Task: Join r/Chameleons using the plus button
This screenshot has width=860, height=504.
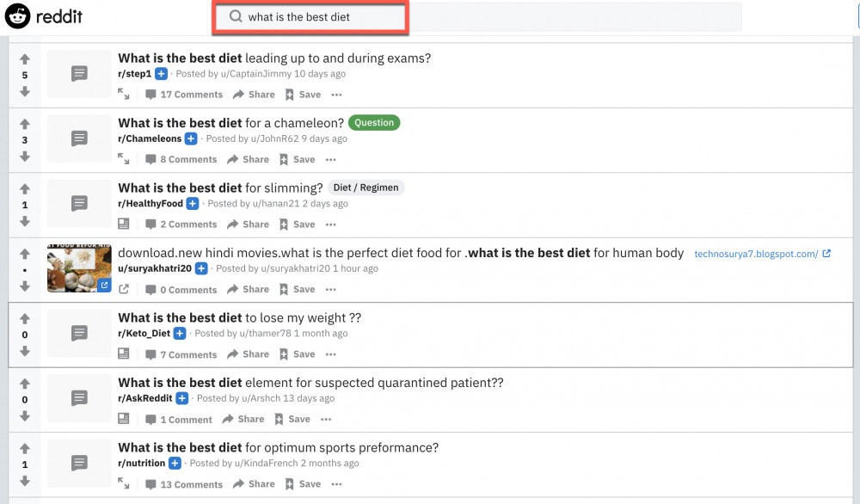Action: click(x=192, y=138)
